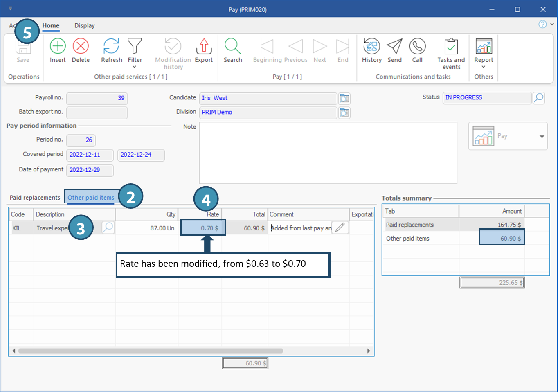Switch to the Display ribbon tab

pyautogui.click(x=84, y=25)
